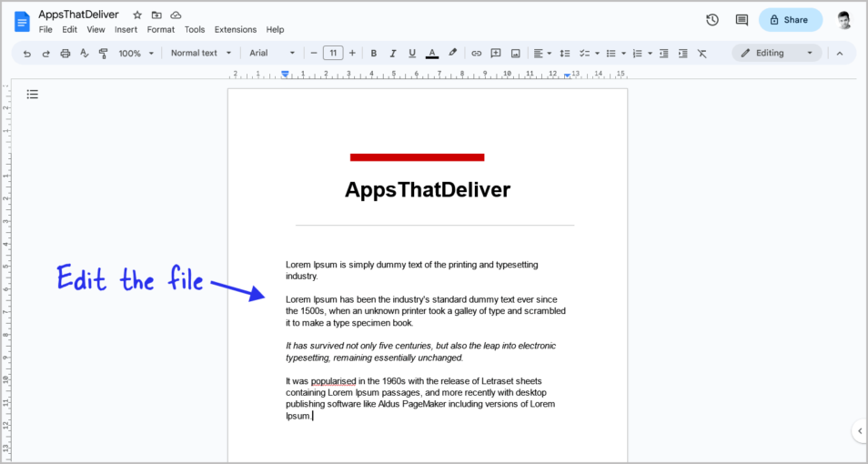Image resolution: width=868 pixels, height=464 pixels.
Task: Click the move to folder icon
Action: point(156,15)
